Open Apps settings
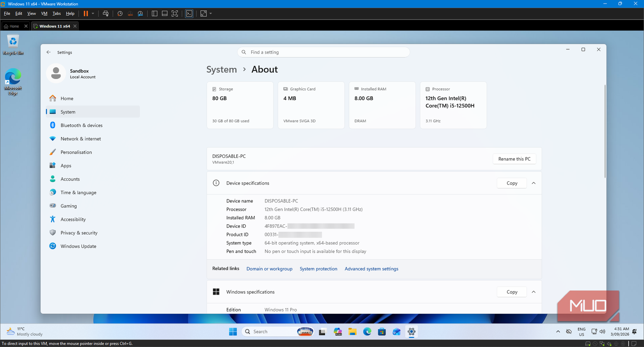 [x=93, y=166]
